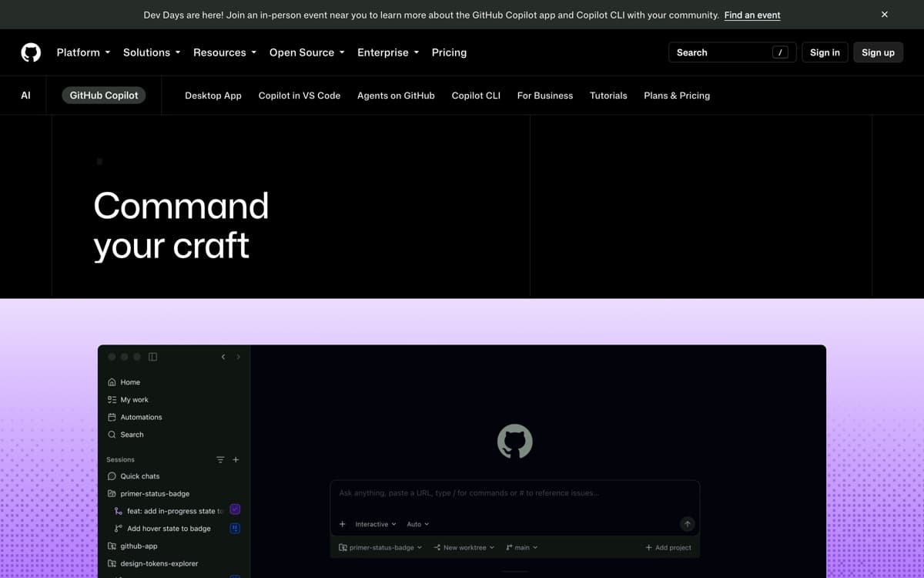Click the forward arrow in Copilot app
924x578 pixels.
coord(238,357)
